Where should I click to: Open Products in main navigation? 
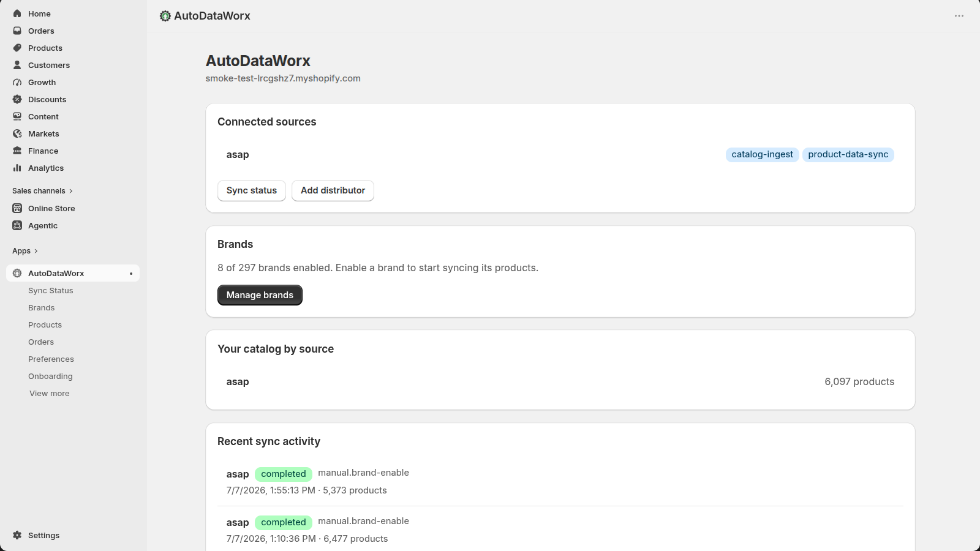click(45, 48)
